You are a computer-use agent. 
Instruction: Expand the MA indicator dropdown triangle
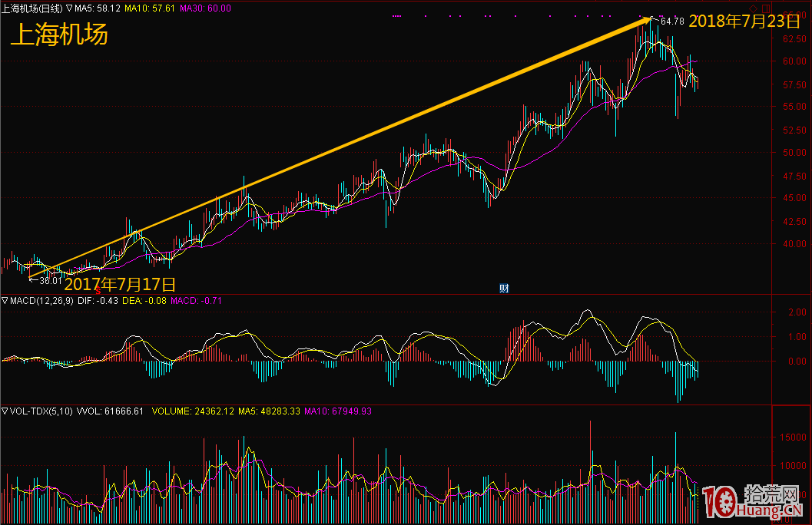[x=69, y=8]
